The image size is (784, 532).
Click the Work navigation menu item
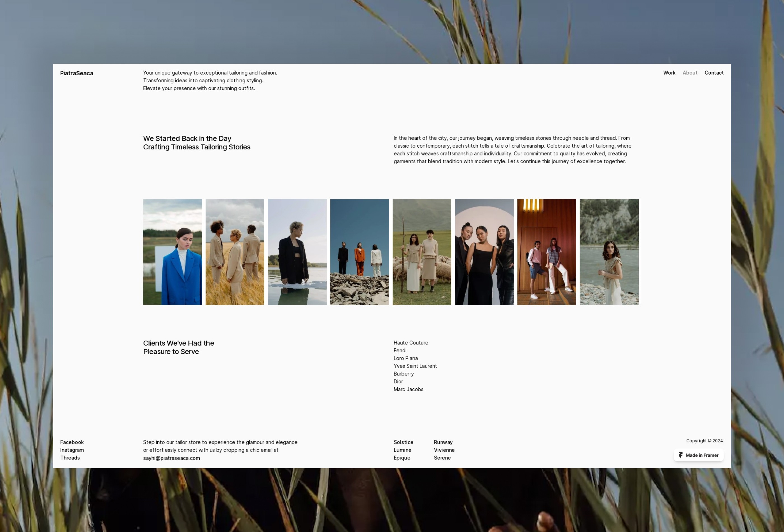click(x=669, y=73)
